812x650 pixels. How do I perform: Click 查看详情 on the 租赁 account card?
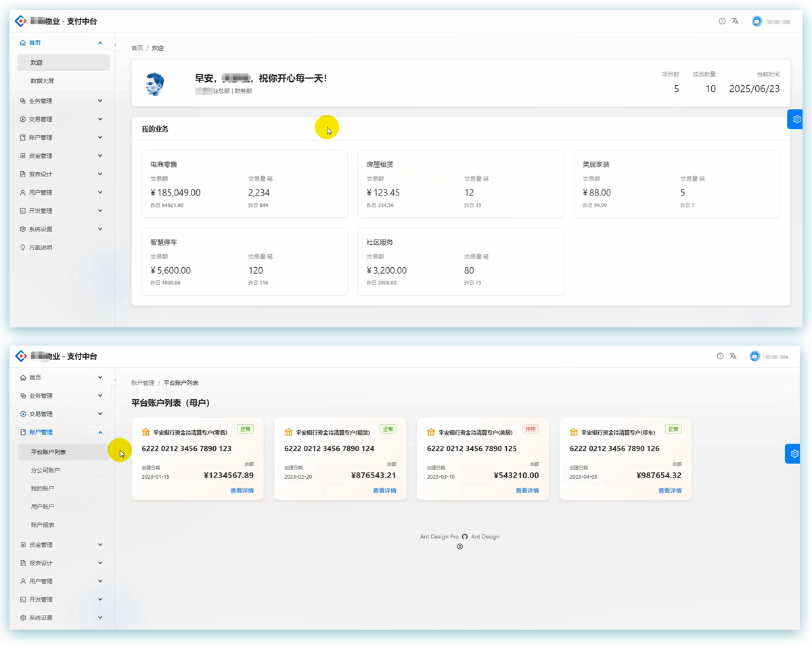(x=384, y=490)
